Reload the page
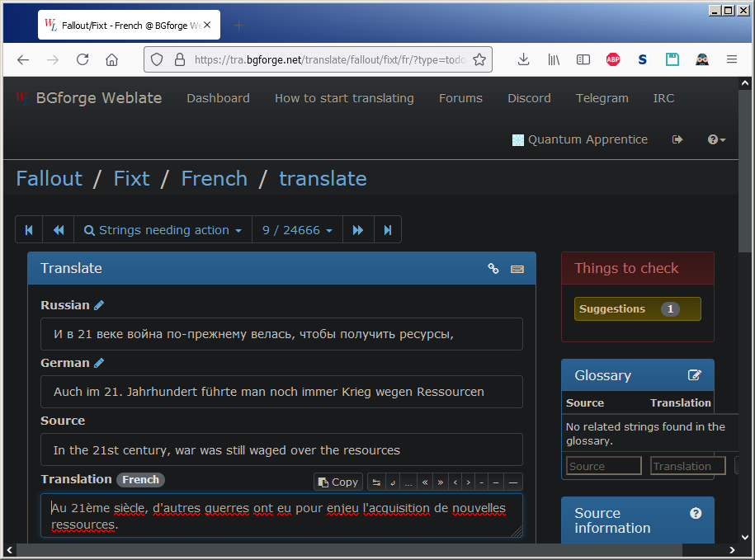The image size is (755, 560). pos(83,59)
